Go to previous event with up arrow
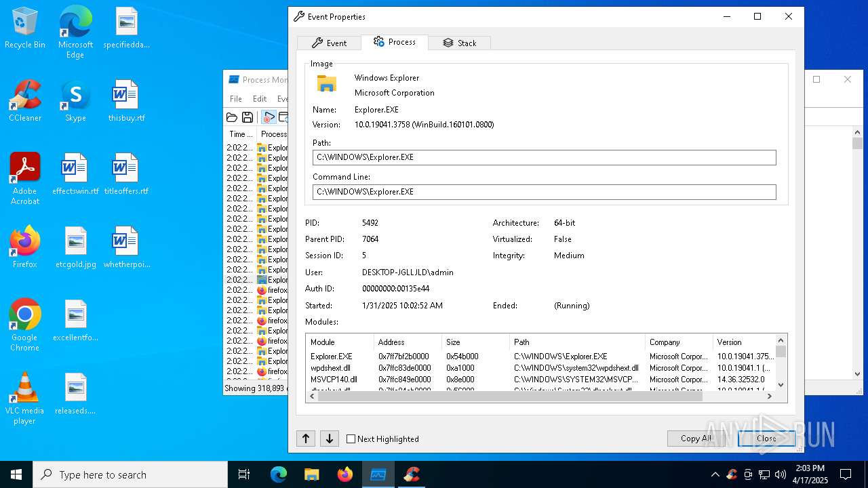 tap(306, 439)
